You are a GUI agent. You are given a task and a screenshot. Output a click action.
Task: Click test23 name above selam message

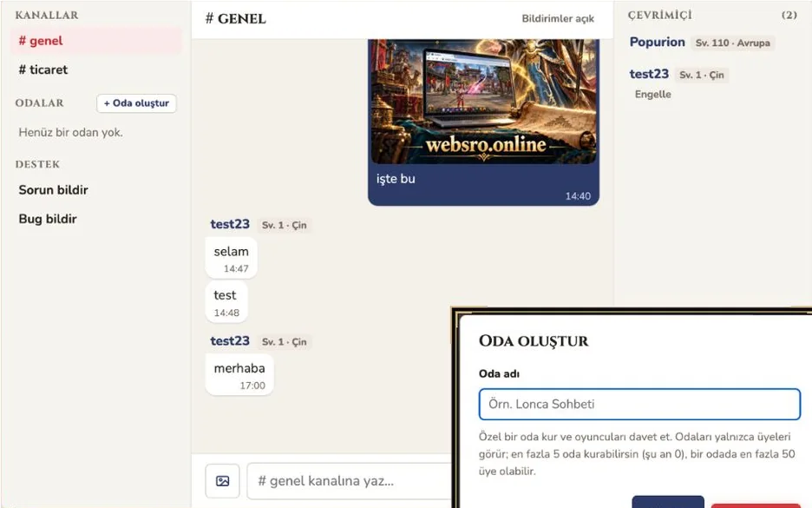[x=230, y=224]
